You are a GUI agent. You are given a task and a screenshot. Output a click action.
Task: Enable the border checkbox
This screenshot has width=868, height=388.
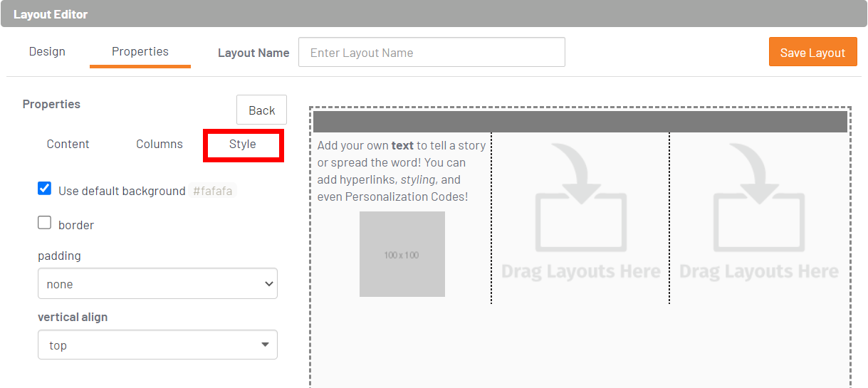45,223
